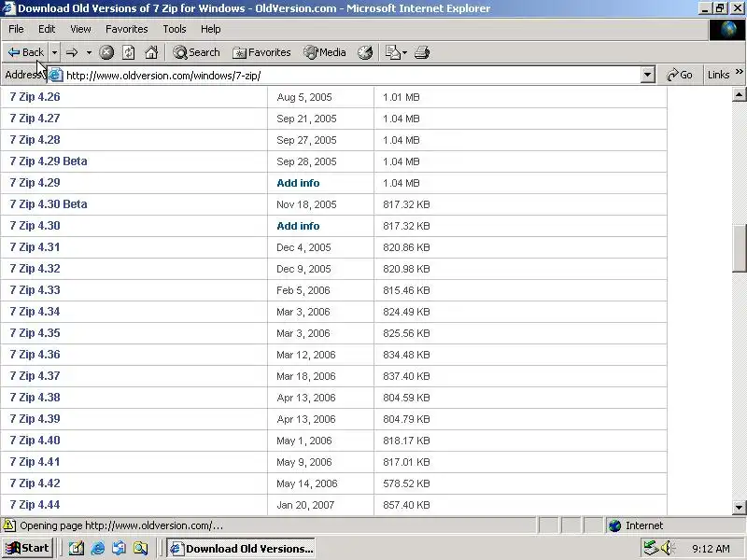Open the Favorites toolbar button
The height and width of the screenshot is (560, 747).
point(261,52)
